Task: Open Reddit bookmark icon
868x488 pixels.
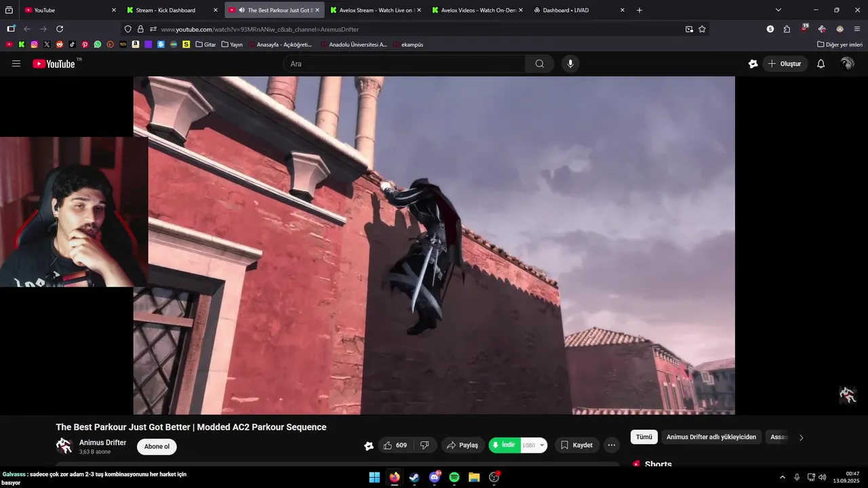Action: (60, 45)
